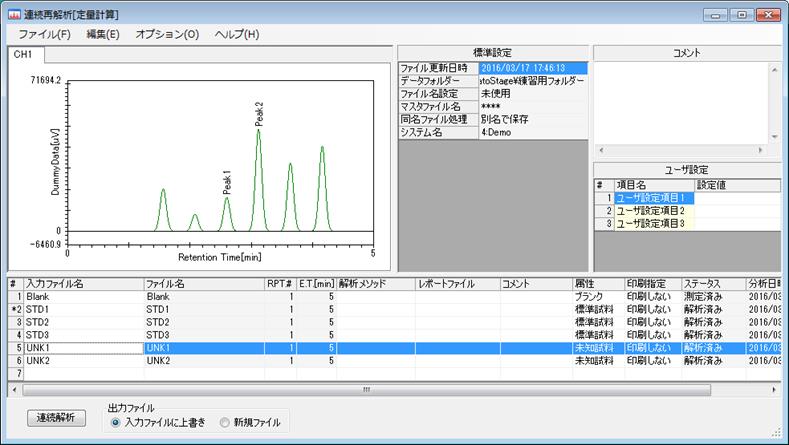Click the app icon in title bar
This screenshot has width=789, height=445.
13,15
